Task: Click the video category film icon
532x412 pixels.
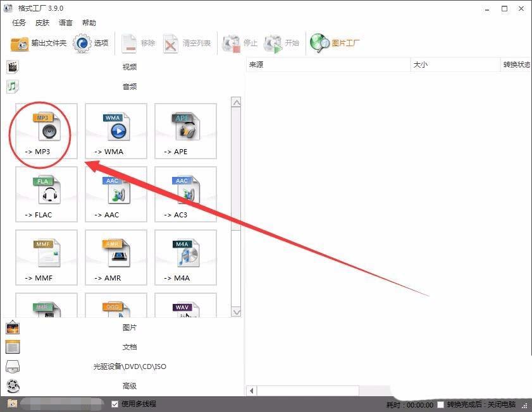Action: (13, 67)
